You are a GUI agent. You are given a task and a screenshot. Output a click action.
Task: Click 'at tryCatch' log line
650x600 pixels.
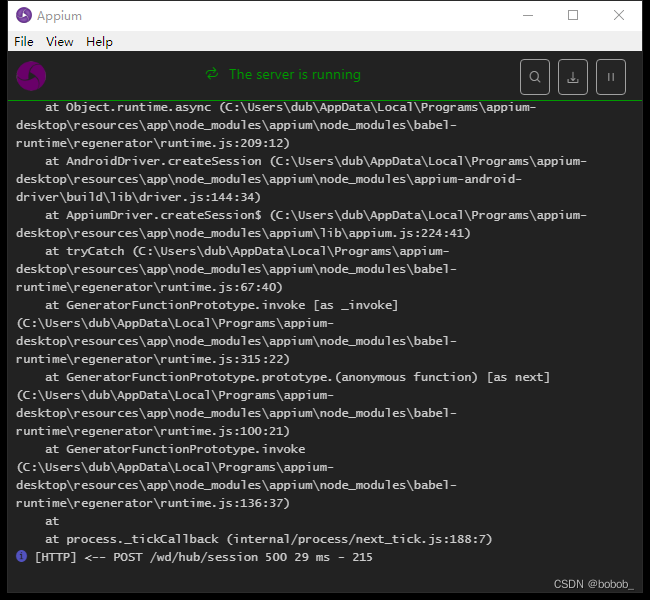click(x=247, y=251)
